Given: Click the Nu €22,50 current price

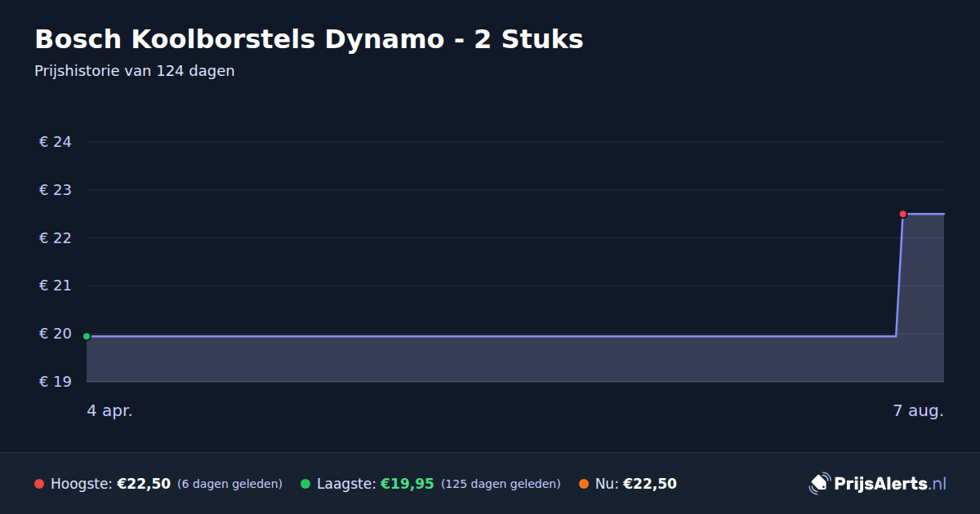Looking at the screenshot, I should coord(649,484).
